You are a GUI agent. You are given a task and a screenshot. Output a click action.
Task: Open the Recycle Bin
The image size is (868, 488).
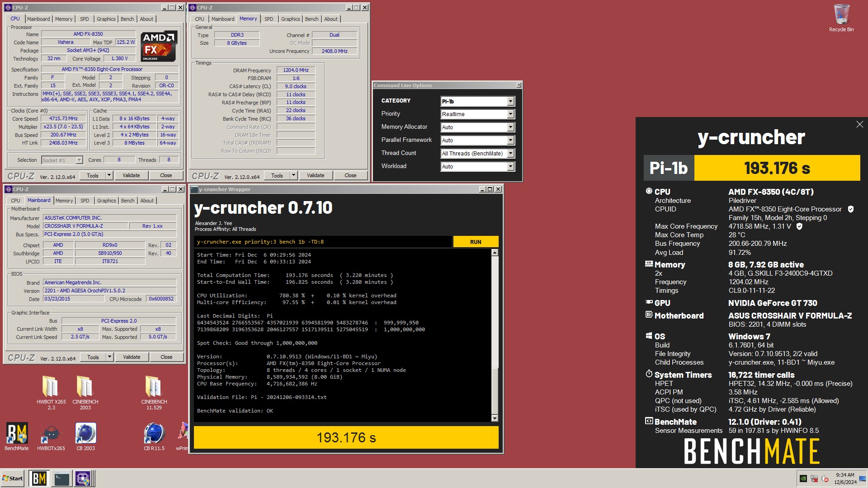841,18
